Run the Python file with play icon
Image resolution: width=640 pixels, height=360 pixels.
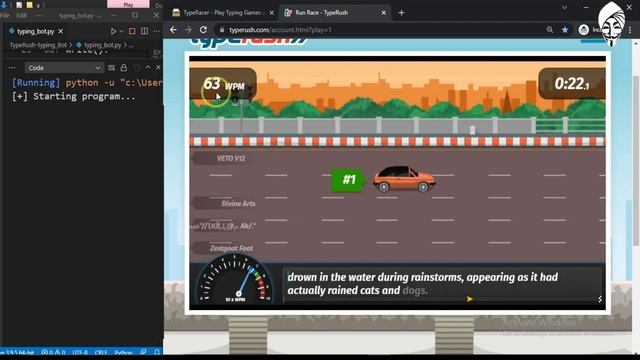113,31
